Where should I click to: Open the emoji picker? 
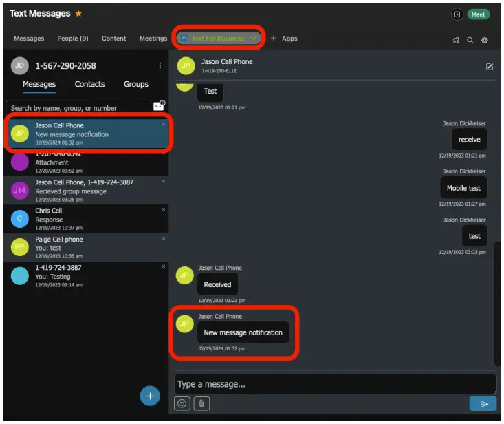tap(182, 404)
